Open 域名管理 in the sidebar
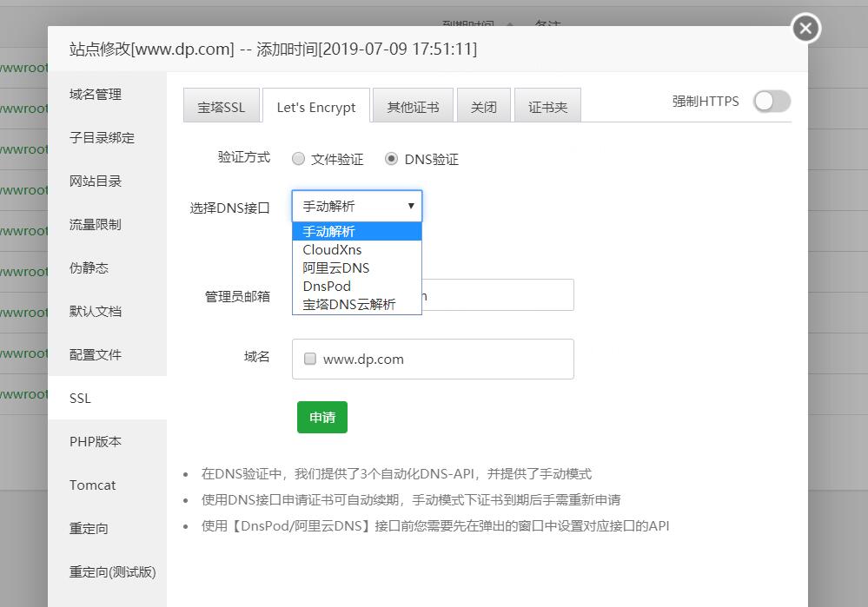Image resolution: width=868 pixels, height=607 pixels. (96, 95)
